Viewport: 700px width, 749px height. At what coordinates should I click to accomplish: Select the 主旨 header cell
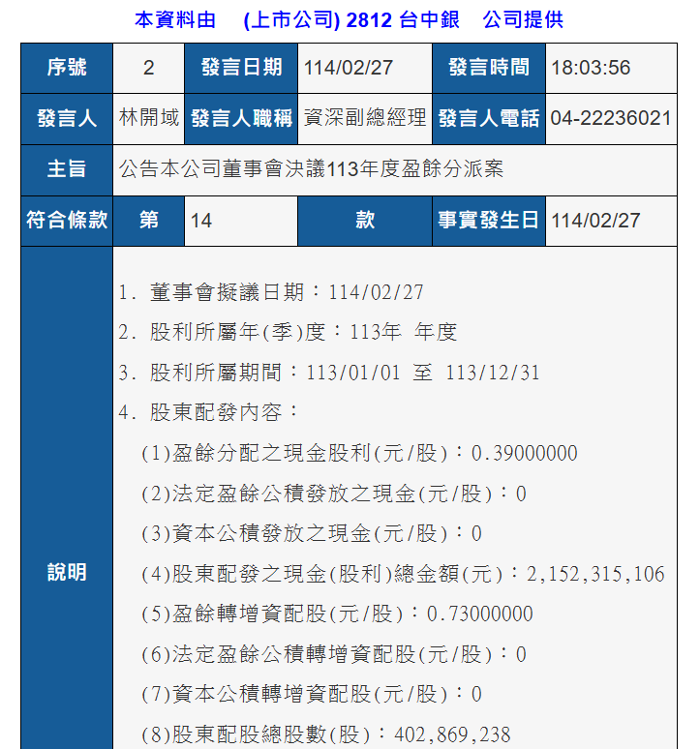(67, 169)
